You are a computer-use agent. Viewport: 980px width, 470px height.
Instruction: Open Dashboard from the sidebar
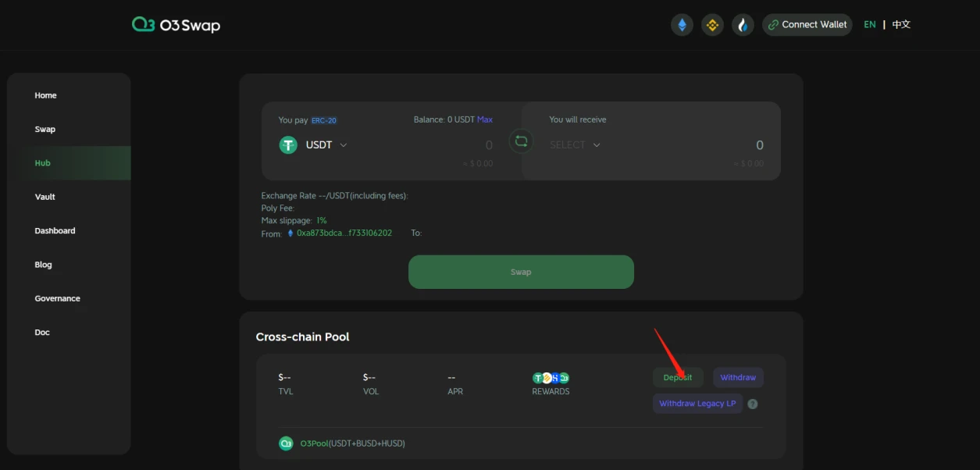[55, 231]
